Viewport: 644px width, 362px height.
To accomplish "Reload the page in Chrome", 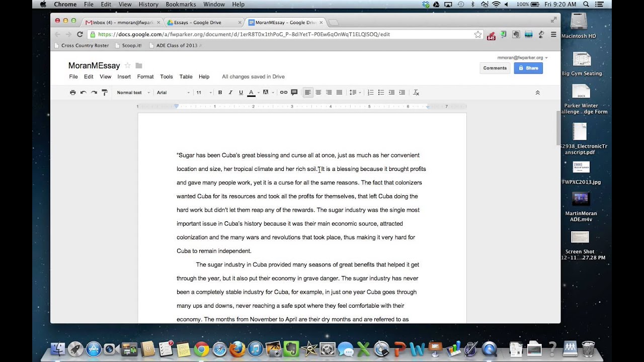I will (79, 34).
